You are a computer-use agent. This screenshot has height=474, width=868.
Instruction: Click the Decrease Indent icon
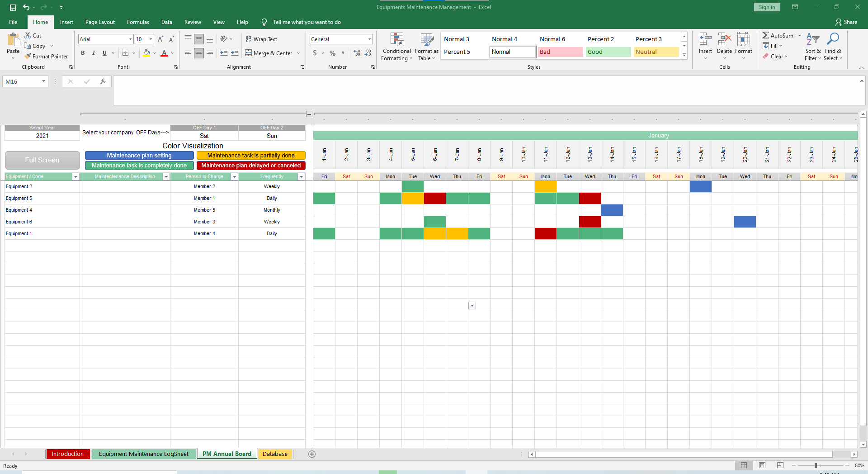(224, 53)
